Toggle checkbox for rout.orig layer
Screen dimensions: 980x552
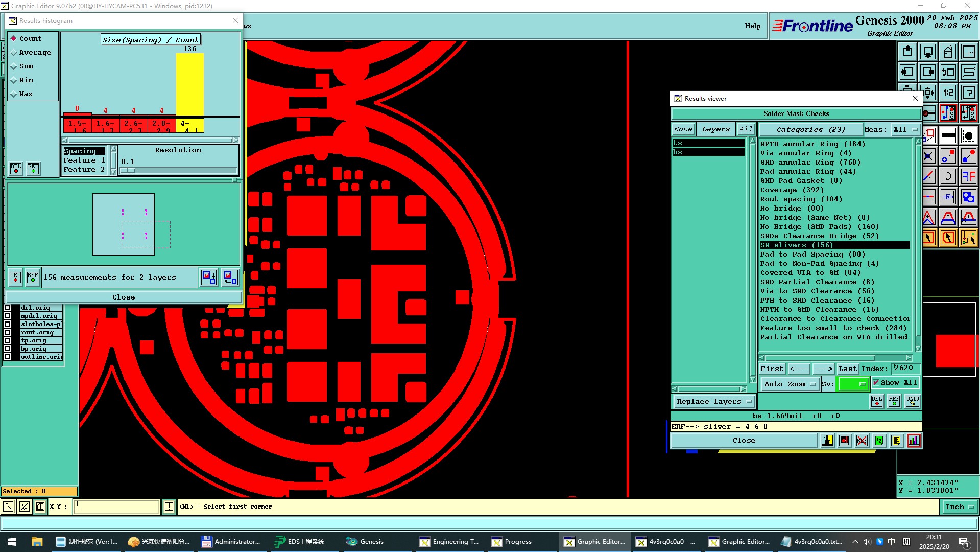click(x=8, y=332)
